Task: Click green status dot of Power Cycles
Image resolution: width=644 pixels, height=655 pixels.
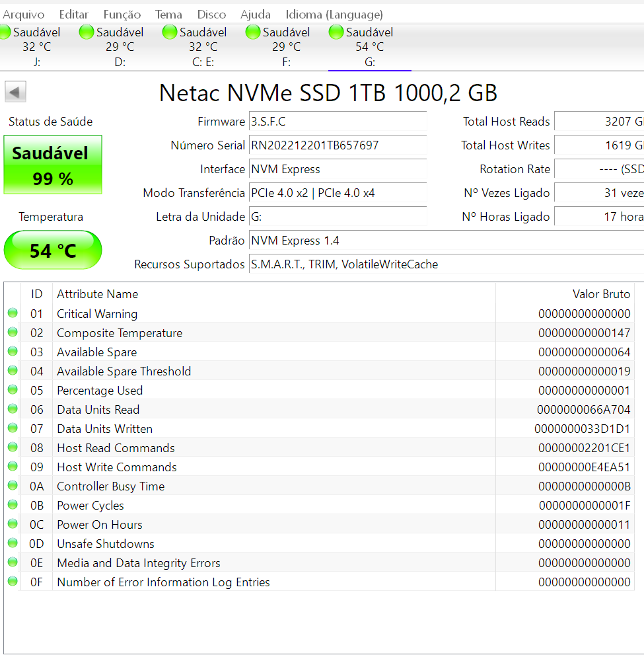Action: point(13,504)
